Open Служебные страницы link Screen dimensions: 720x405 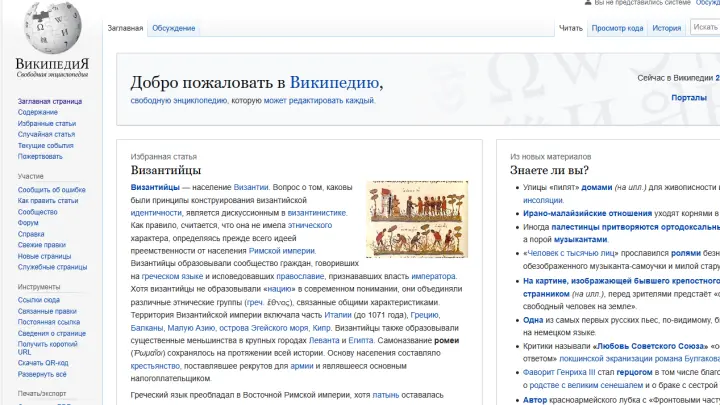(x=52, y=267)
